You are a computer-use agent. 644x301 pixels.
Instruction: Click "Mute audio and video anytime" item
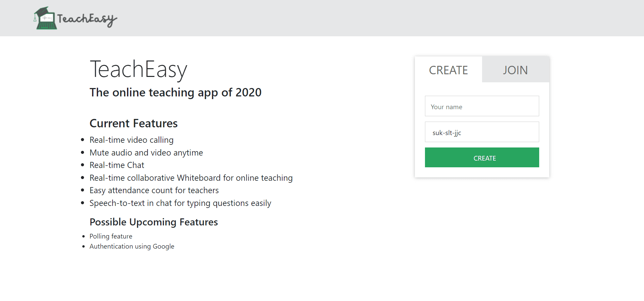point(146,153)
